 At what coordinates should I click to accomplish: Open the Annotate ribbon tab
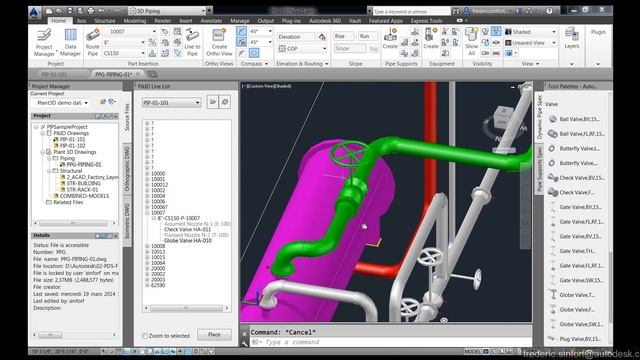coord(211,21)
